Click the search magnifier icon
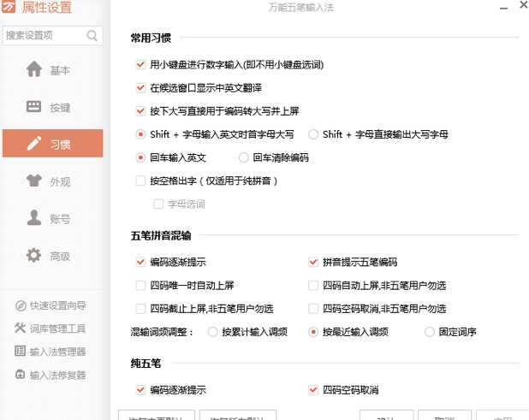 click(x=92, y=35)
